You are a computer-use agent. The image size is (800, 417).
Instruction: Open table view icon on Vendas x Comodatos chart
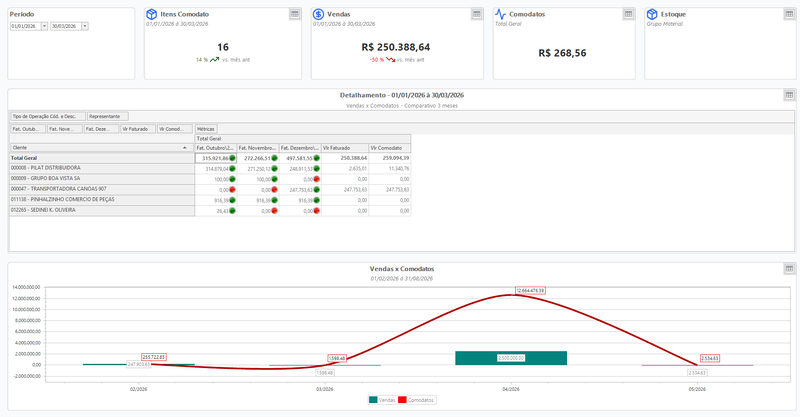[789, 268]
